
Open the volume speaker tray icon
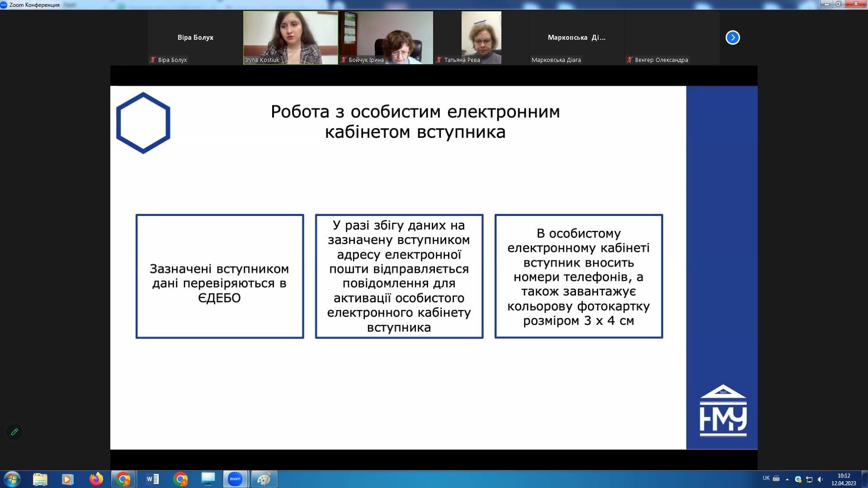[821, 479]
